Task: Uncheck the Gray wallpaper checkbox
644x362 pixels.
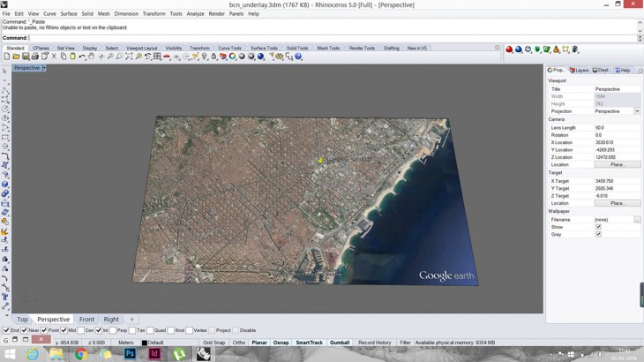Action: click(x=598, y=234)
